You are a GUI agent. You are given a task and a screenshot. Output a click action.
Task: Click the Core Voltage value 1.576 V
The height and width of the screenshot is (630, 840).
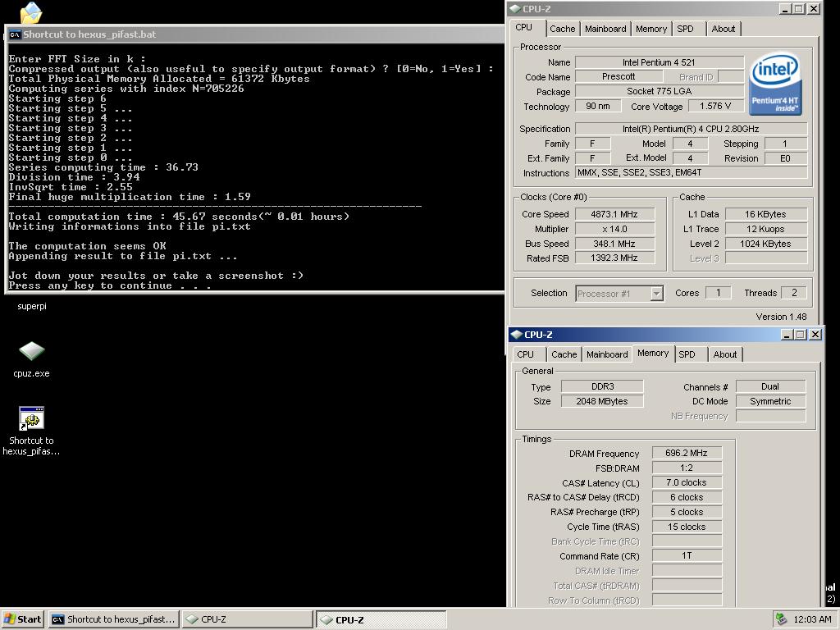[715, 106]
